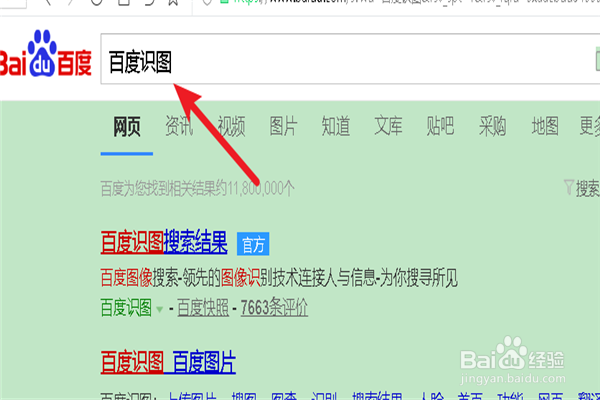Open the 百度识图搜索结果 result title
The height and width of the screenshot is (400, 600).
(x=164, y=242)
